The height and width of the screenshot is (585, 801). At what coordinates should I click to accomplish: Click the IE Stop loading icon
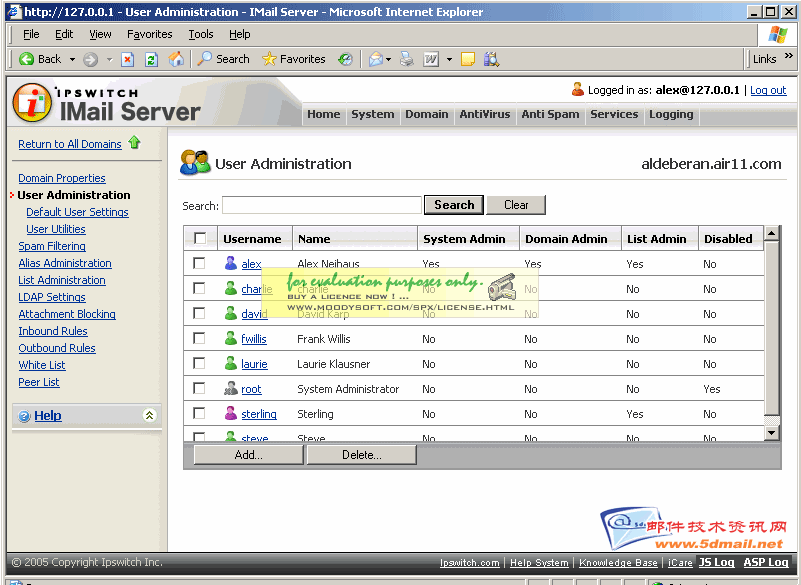[128, 59]
